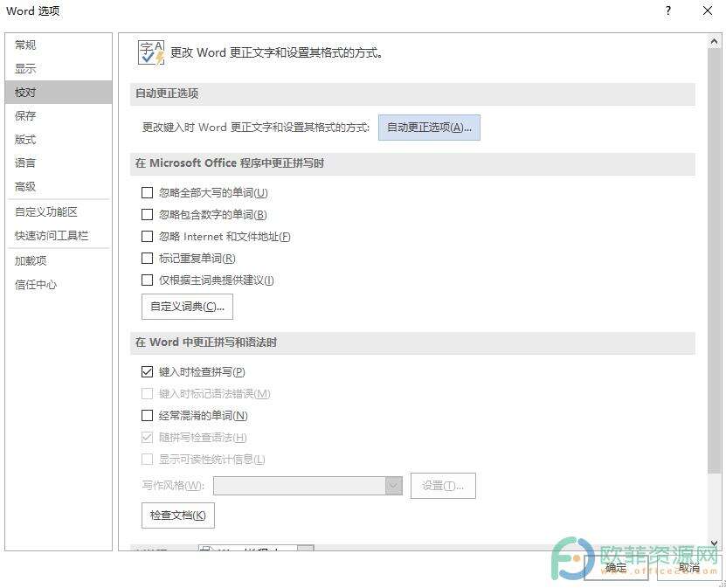
Task: Toggle 显示可读性统计信息 checkbox
Action: (x=147, y=460)
